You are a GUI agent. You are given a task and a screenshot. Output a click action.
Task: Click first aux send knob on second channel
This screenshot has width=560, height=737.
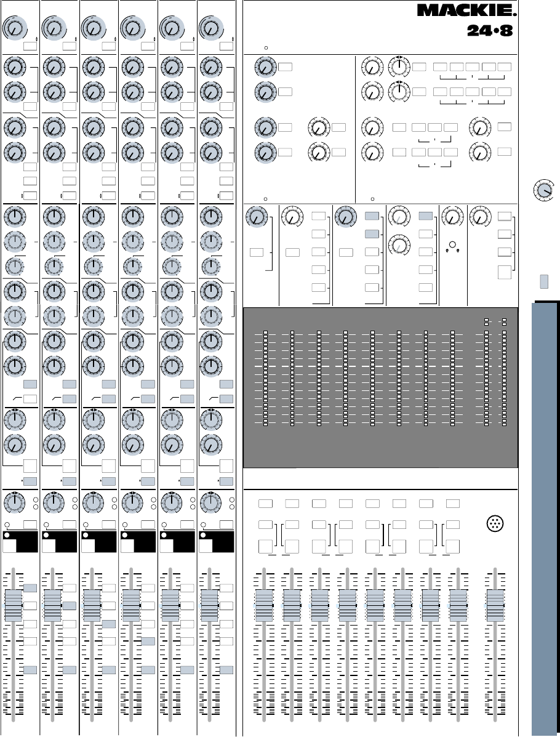[54, 67]
